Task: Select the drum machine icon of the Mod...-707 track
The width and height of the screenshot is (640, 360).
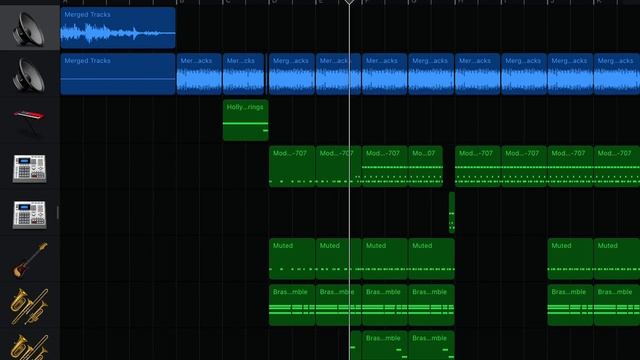Action: [29, 169]
